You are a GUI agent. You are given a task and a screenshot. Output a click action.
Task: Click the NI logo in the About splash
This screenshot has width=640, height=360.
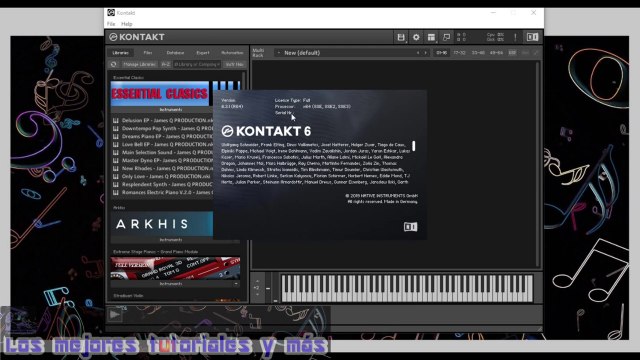coord(410,227)
